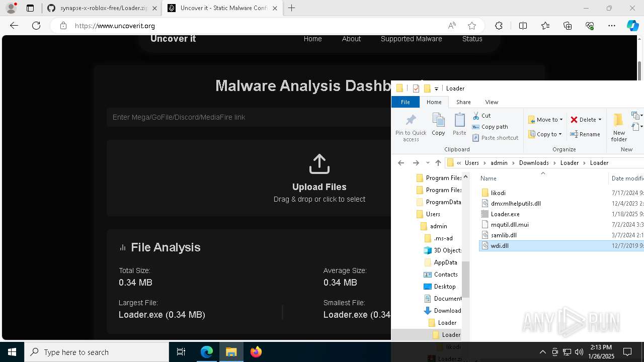
Task: Switch to the Home ribbon tab
Action: point(434,102)
